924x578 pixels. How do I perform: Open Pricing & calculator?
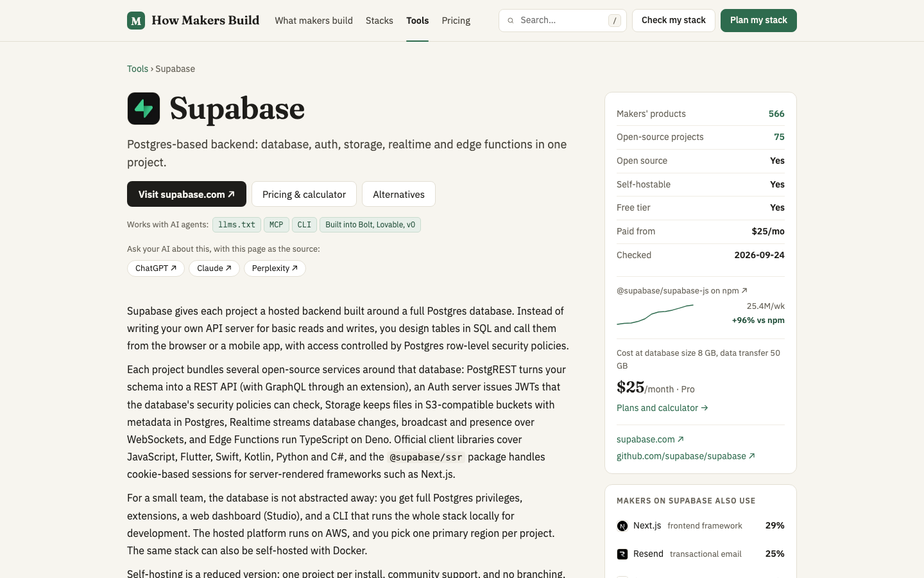pos(304,194)
